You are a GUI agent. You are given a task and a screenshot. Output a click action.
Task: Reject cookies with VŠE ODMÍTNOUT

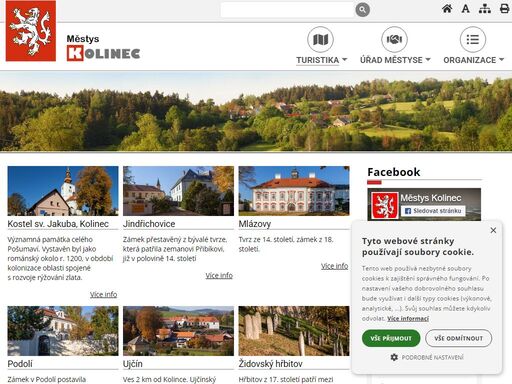click(458, 338)
